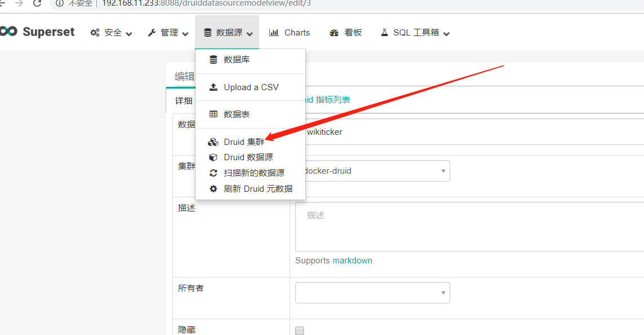Click the dashboard gauge icon beside 看板

(334, 33)
